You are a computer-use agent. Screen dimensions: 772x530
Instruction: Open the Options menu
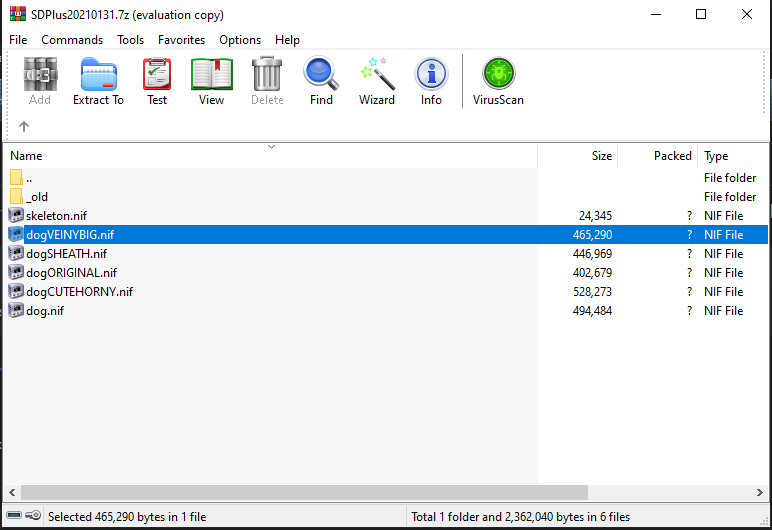(x=240, y=40)
